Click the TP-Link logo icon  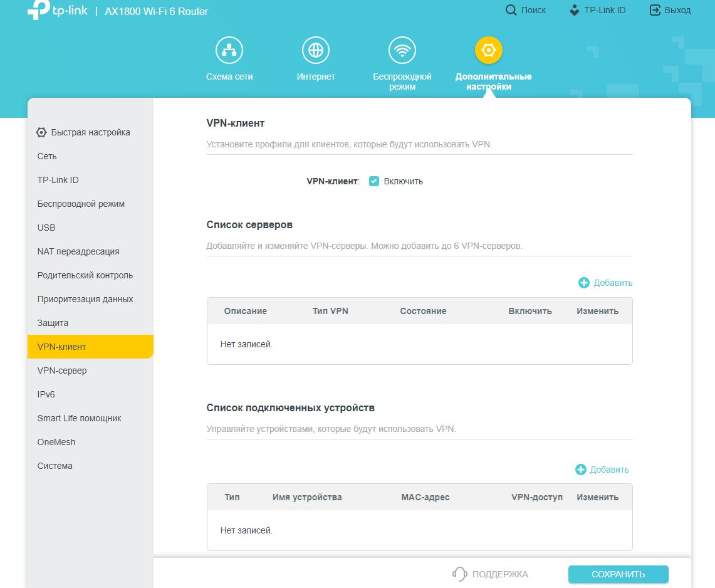[x=38, y=11]
